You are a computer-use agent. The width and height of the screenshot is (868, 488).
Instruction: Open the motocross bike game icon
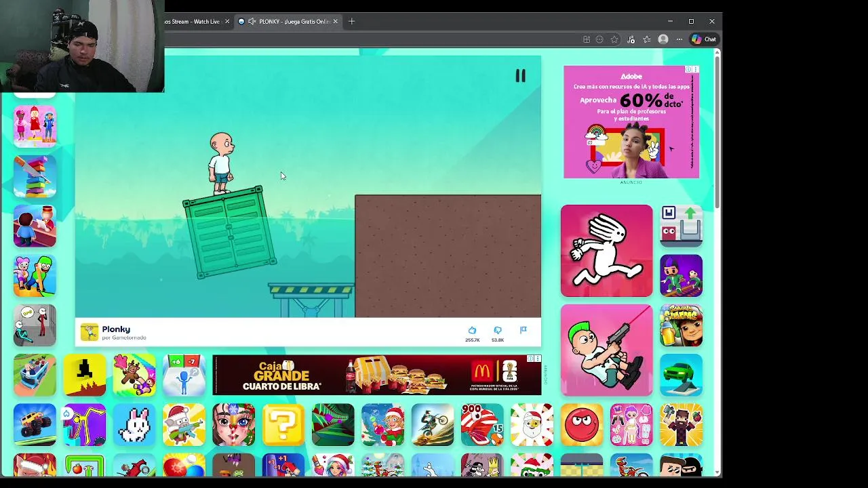[x=432, y=425]
